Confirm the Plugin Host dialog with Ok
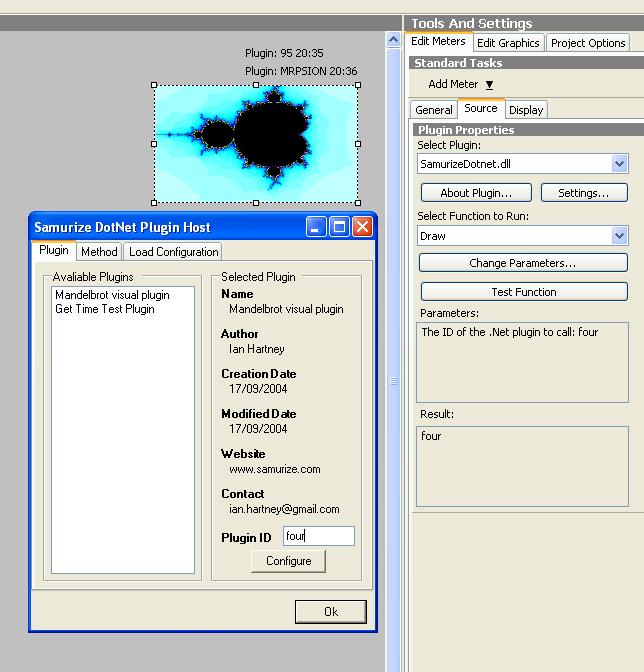644x672 pixels. [331, 612]
